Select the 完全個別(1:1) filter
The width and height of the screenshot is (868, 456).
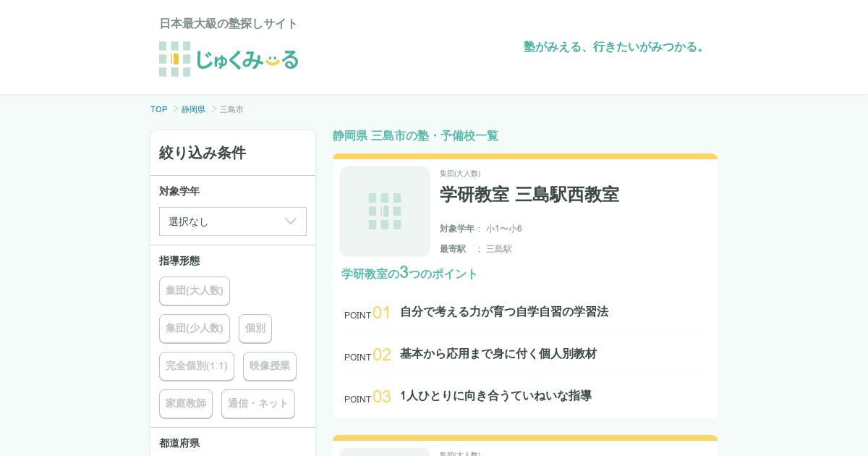tap(197, 366)
